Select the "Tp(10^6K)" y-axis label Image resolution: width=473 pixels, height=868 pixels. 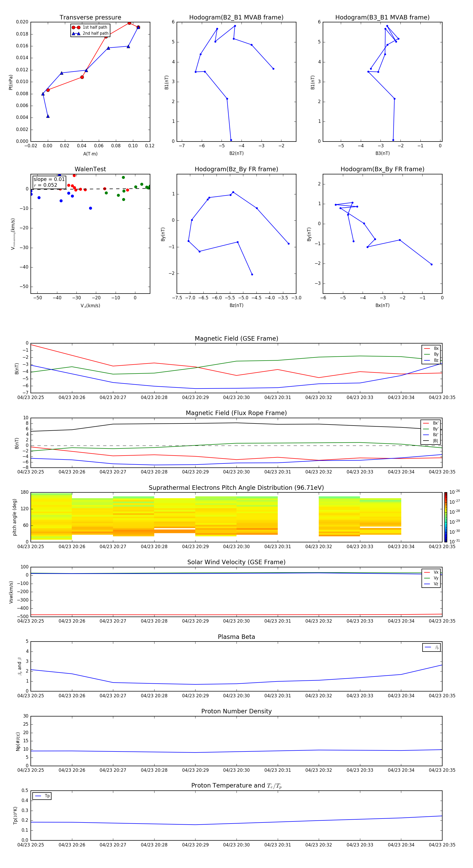click(15, 815)
